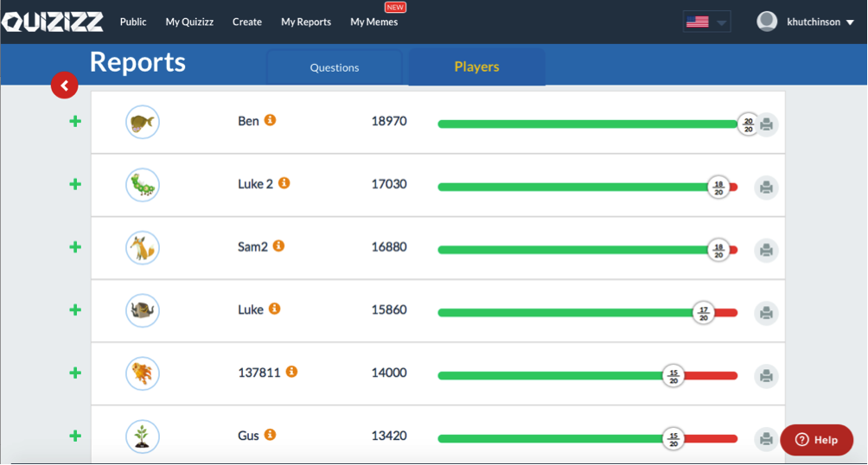Image resolution: width=868 pixels, height=465 pixels.
Task: Click Ben's score 18970
Action: click(x=389, y=121)
